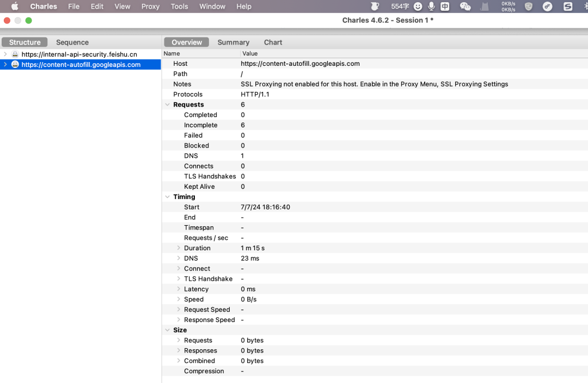Expand the DNS timing row showing 23 ms

(x=179, y=258)
